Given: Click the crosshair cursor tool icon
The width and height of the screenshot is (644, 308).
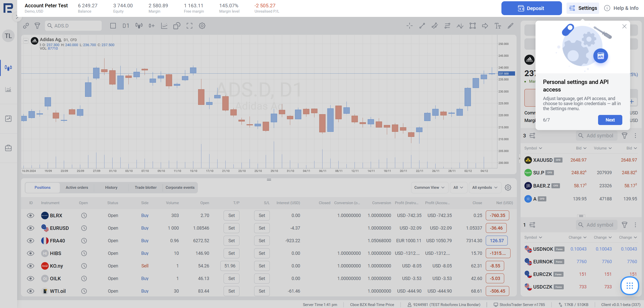Looking at the screenshot, I should [x=409, y=26].
